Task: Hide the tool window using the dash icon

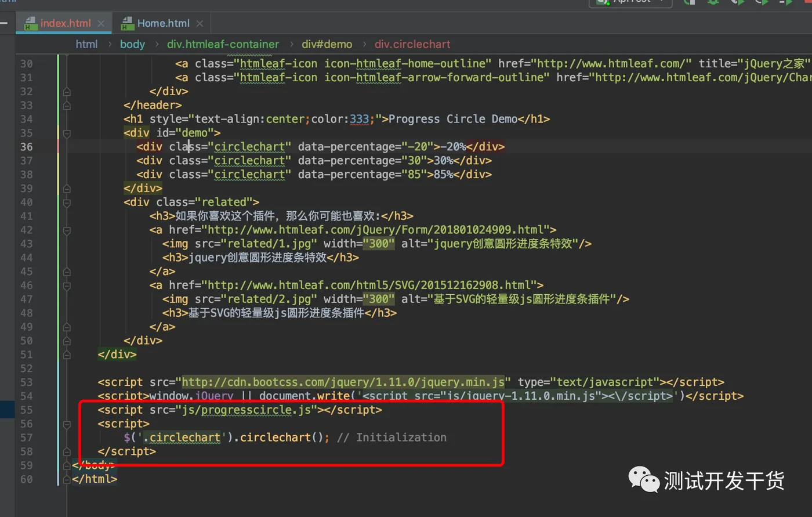Action: pos(3,23)
